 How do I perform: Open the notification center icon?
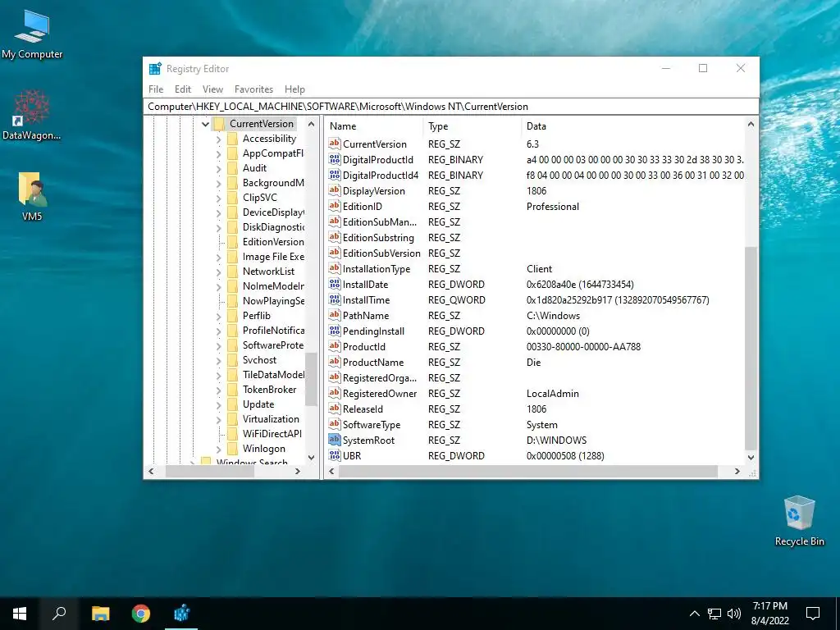click(813, 614)
